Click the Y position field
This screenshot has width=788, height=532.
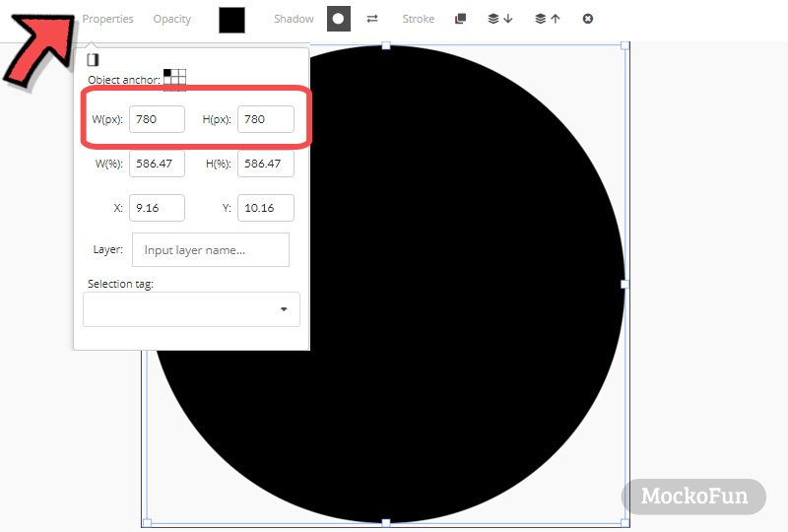tap(265, 208)
